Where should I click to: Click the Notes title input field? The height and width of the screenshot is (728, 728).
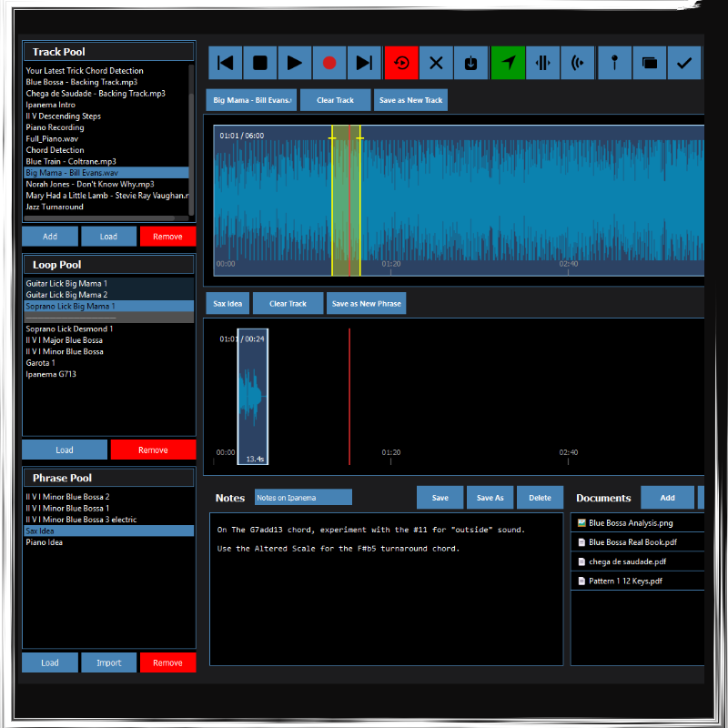(302, 498)
